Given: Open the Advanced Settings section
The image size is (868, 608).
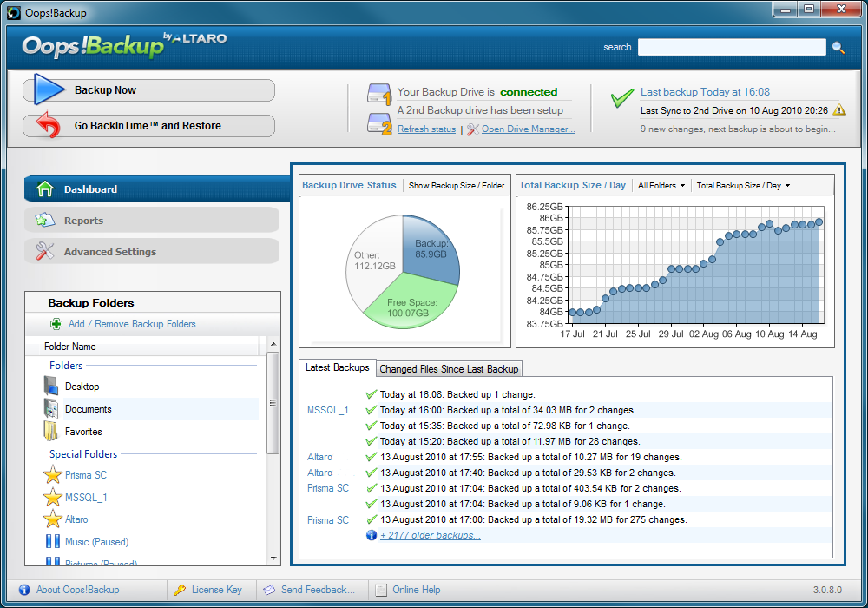Looking at the screenshot, I should tap(152, 251).
